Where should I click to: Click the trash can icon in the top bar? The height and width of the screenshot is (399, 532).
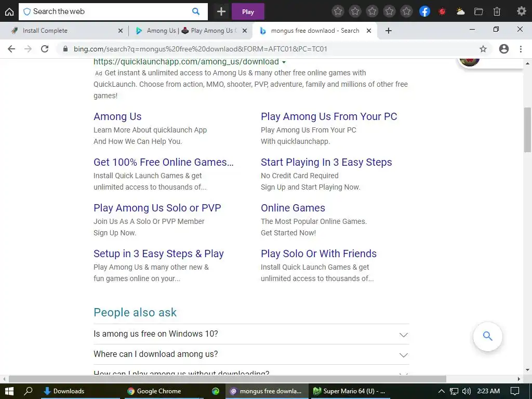click(x=497, y=11)
